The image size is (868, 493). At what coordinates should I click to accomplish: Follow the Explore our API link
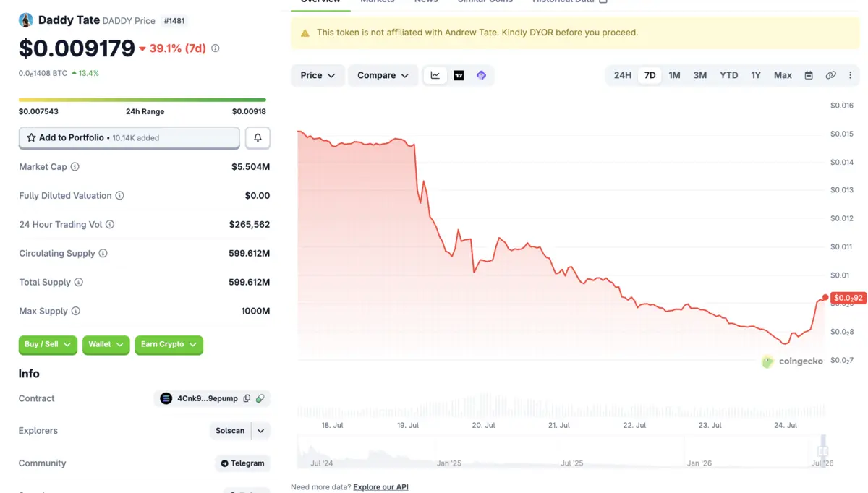(380, 487)
